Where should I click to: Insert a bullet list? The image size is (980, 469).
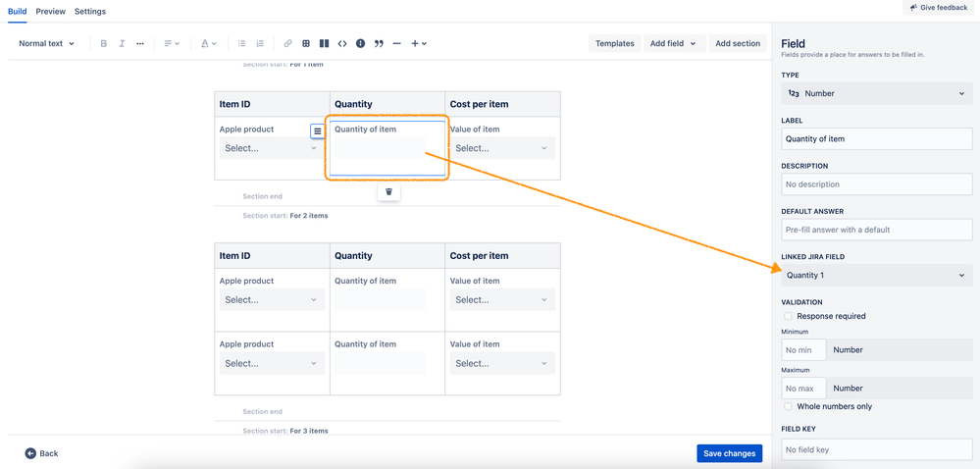(x=242, y=44)
